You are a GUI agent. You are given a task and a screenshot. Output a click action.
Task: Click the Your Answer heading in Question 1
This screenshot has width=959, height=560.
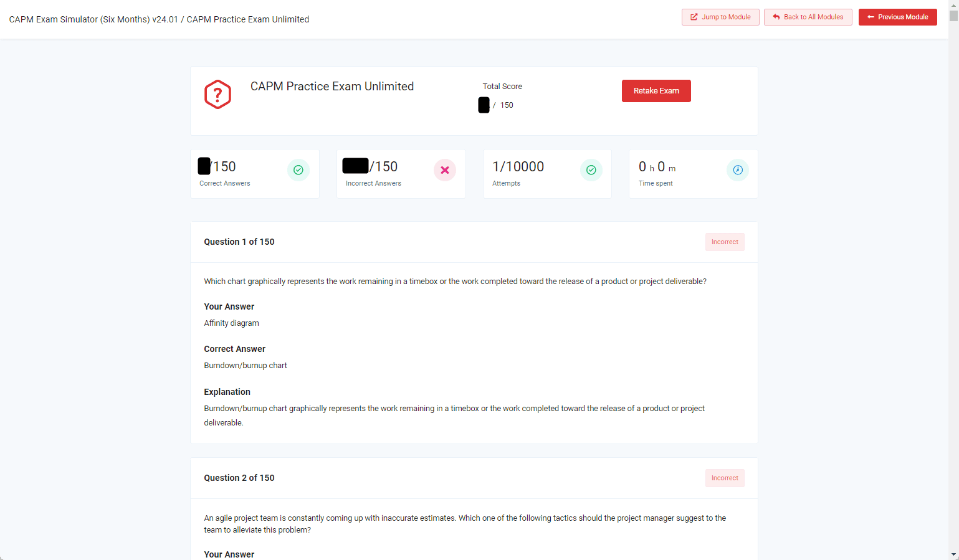229,306
